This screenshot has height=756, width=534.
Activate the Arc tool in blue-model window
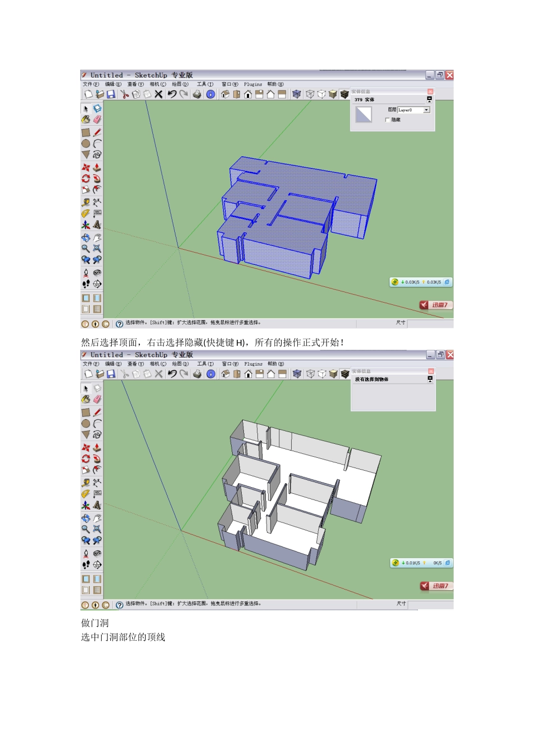[97, 143]
